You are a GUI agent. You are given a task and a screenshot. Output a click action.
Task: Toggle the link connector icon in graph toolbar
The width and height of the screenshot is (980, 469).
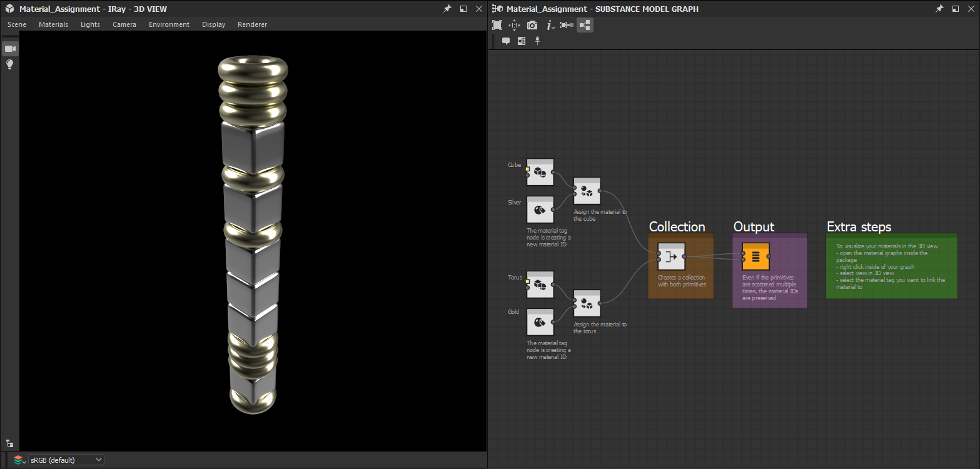point(566,25)
